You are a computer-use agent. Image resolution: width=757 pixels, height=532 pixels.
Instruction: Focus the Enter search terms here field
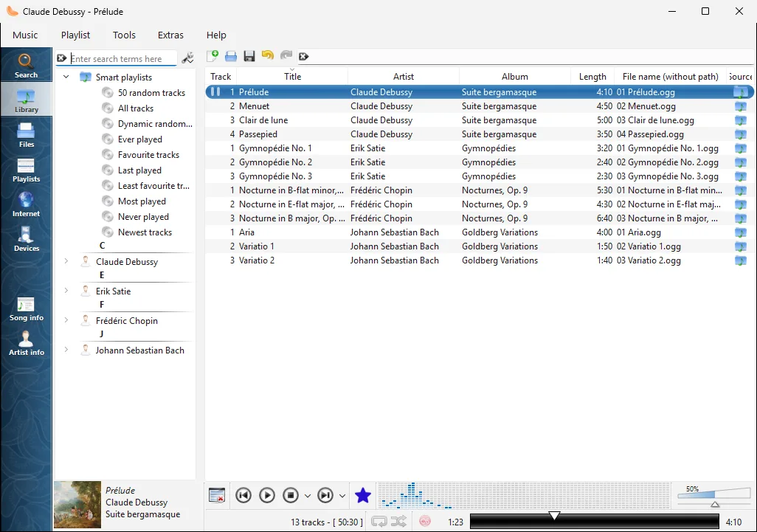pyautogui.click(x=123, y=58)
